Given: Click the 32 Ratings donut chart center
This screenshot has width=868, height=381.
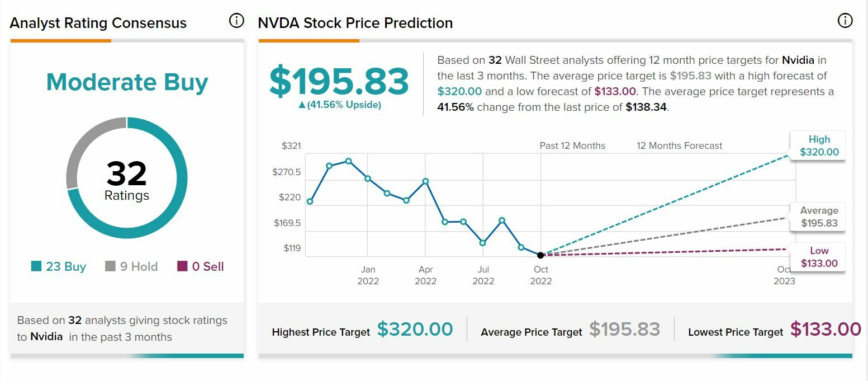Looking at the screenshot, I should [127, 180].
